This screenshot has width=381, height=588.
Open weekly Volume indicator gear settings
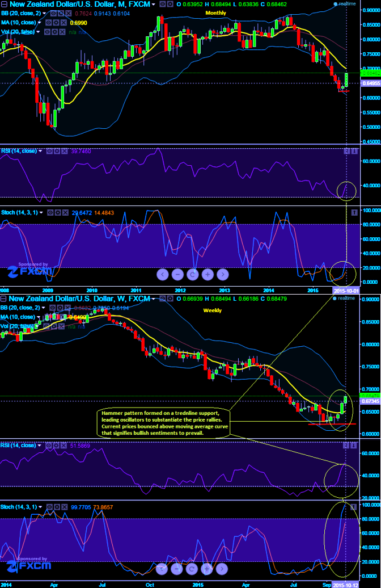tap(54, 326)
